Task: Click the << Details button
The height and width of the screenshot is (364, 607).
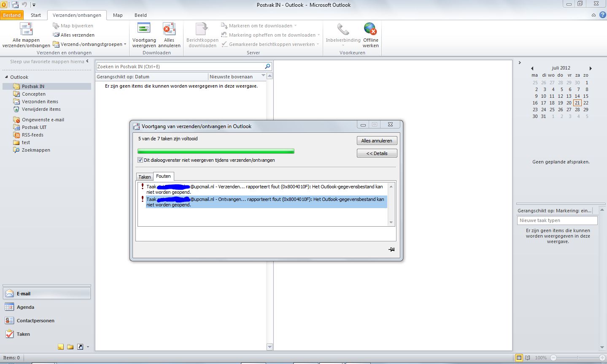Action: coord(377,153)
